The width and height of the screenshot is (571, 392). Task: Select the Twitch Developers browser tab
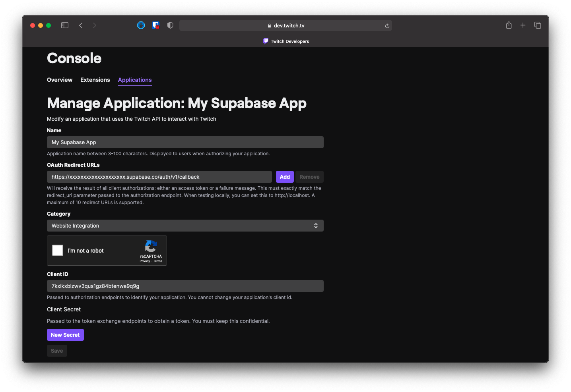[x=286, y=41]
